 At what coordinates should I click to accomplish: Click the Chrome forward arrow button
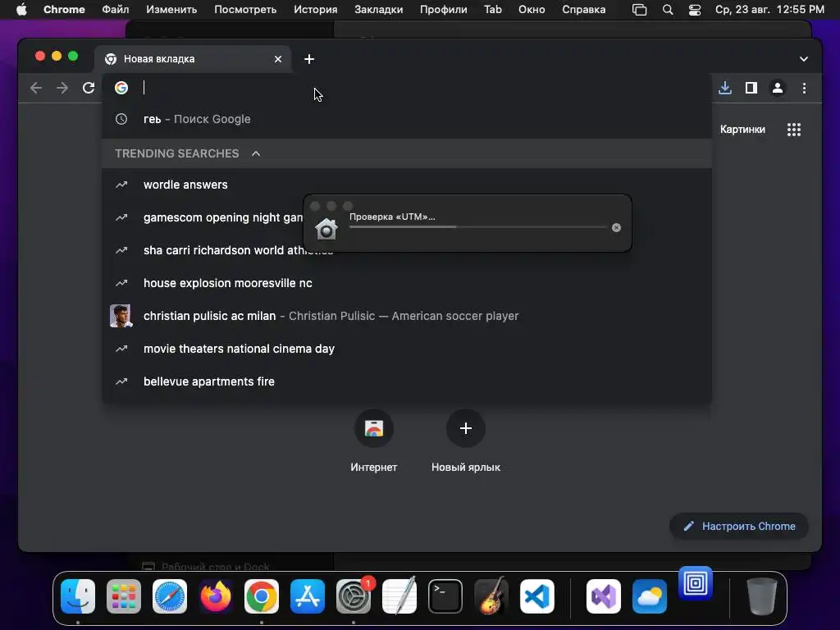coord(62,88)
